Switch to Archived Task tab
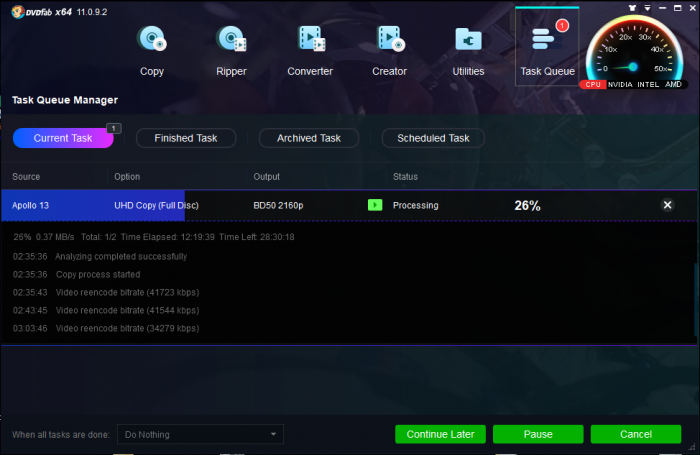 point(308,138)
